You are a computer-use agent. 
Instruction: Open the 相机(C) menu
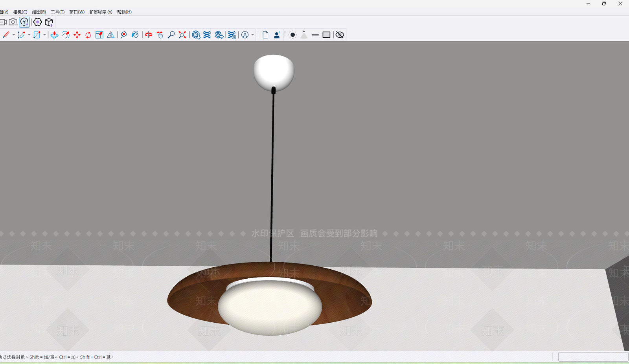click(x=20, y=12)
